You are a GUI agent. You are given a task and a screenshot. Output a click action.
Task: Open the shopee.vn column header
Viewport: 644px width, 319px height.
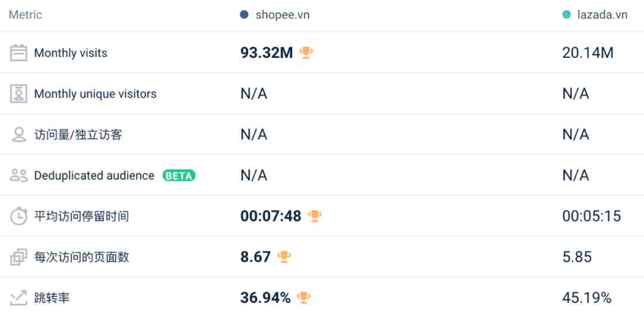click(283, 15)
